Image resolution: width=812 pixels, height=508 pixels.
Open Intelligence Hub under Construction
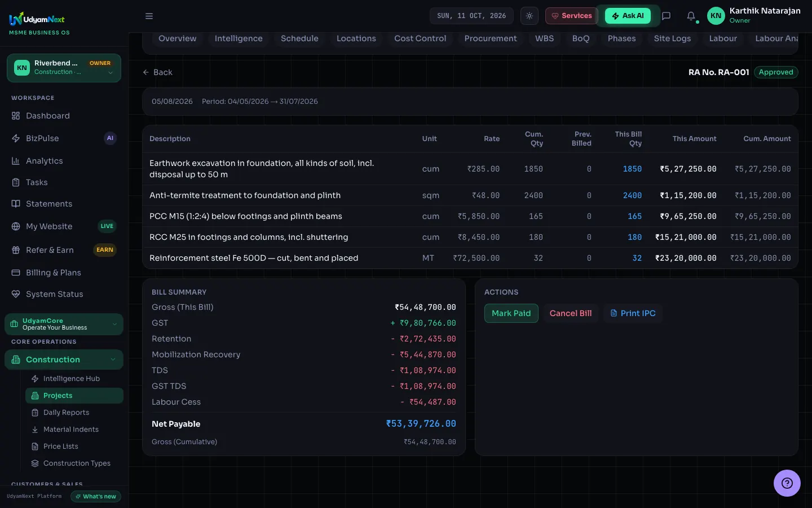pos(74,379)
